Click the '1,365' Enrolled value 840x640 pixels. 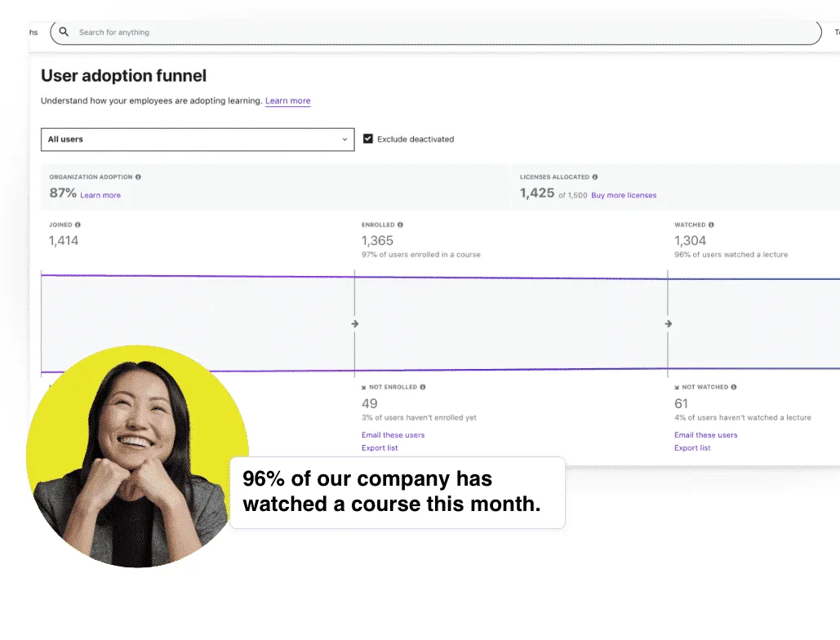[x=377, y=241]
